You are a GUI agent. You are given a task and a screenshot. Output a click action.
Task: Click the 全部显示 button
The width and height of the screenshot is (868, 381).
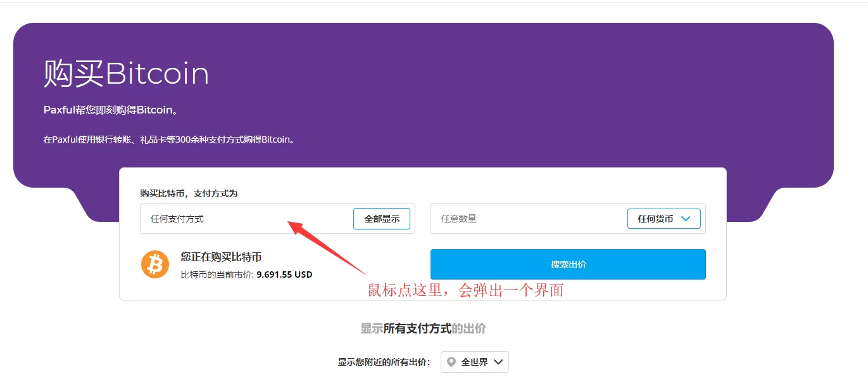coord(382,219)
